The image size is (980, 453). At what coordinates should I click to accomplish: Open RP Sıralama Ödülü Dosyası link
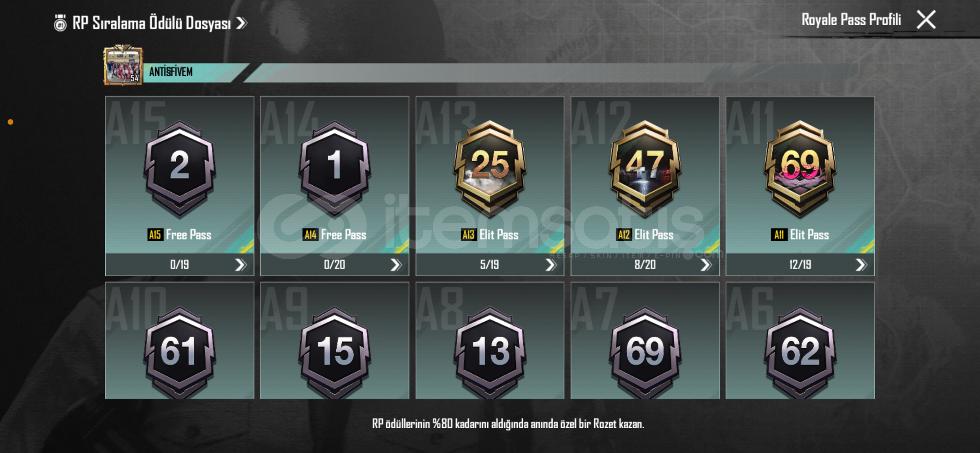click(160, 23)
